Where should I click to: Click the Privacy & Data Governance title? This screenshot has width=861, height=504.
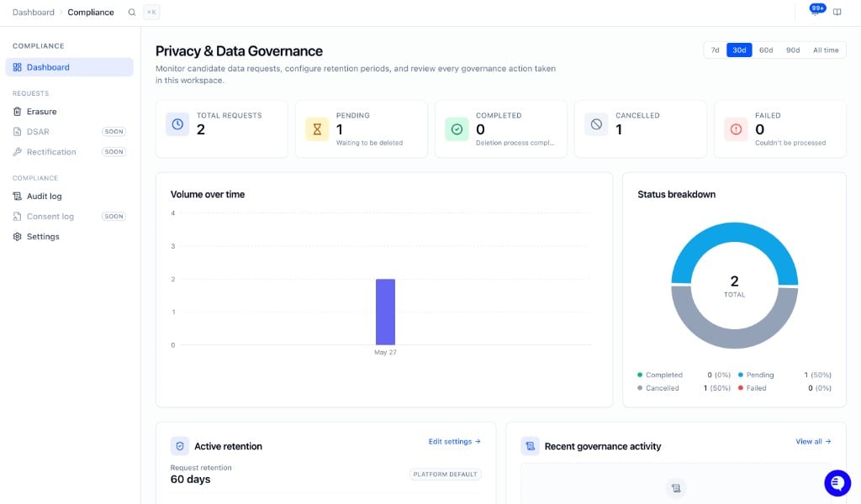(239, 51)
